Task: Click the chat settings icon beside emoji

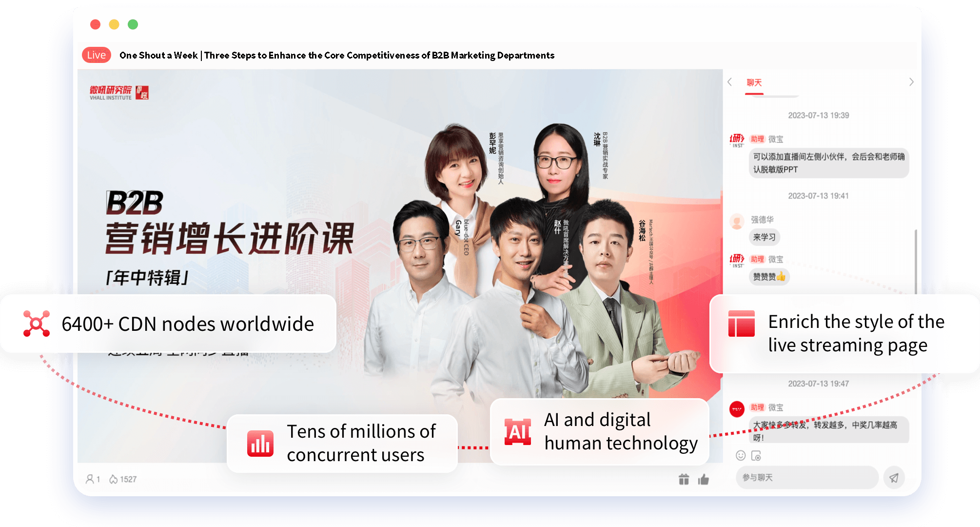Action: click(x=756, y=456)
